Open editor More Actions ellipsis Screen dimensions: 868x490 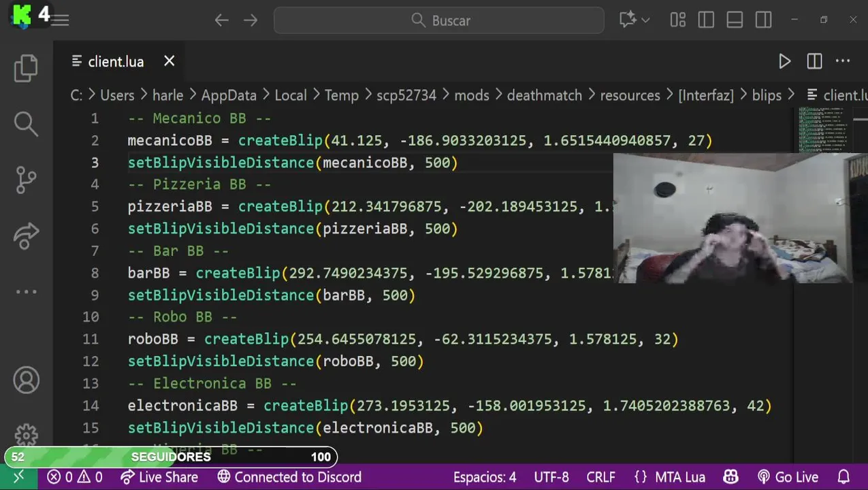point(843,61)
